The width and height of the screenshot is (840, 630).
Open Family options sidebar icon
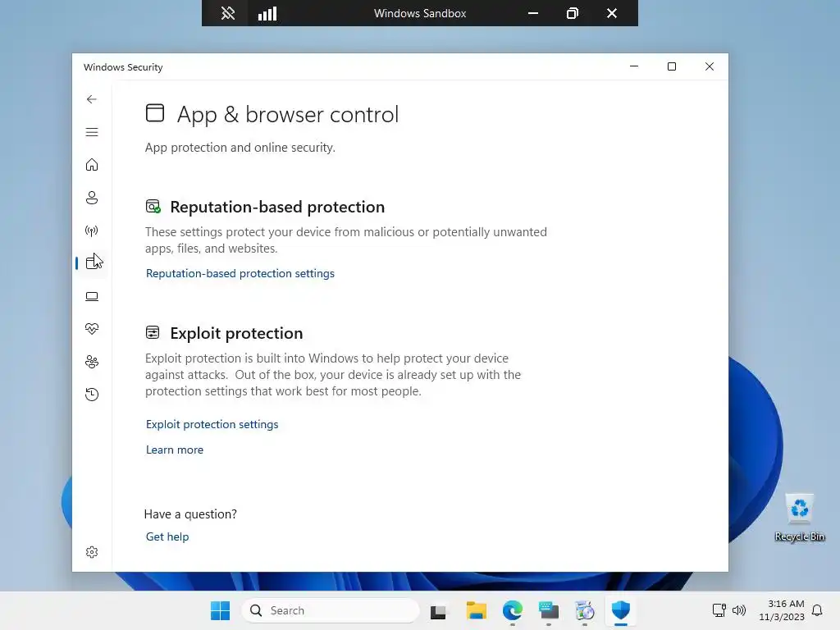coord(92,362)
